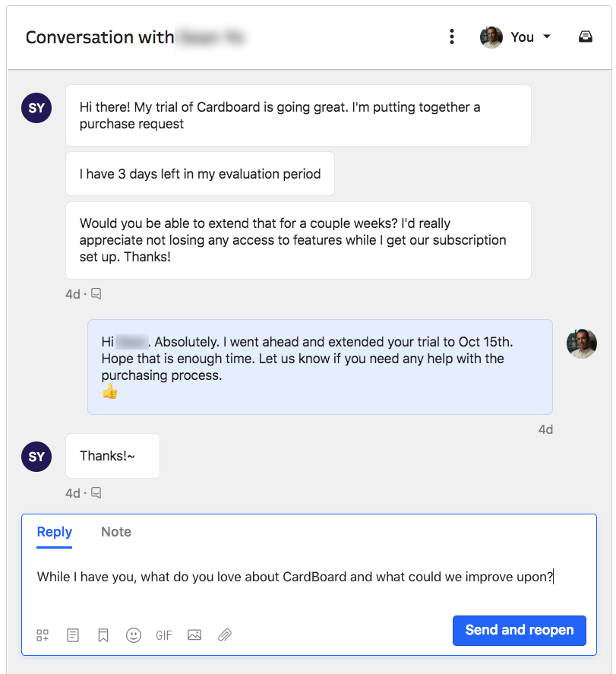616x674 pixels.
Task: Insert a GIF into the reply
Action: (164, 635)
